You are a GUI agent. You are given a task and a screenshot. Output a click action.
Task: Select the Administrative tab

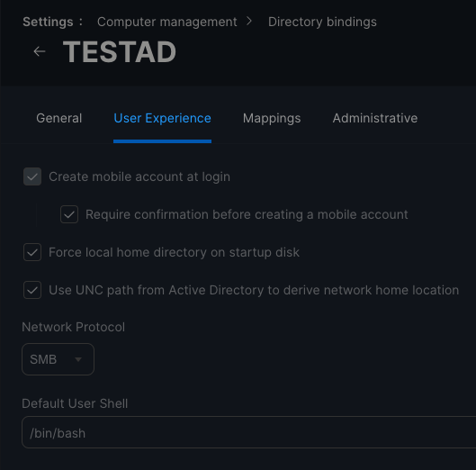click(375, 118)
